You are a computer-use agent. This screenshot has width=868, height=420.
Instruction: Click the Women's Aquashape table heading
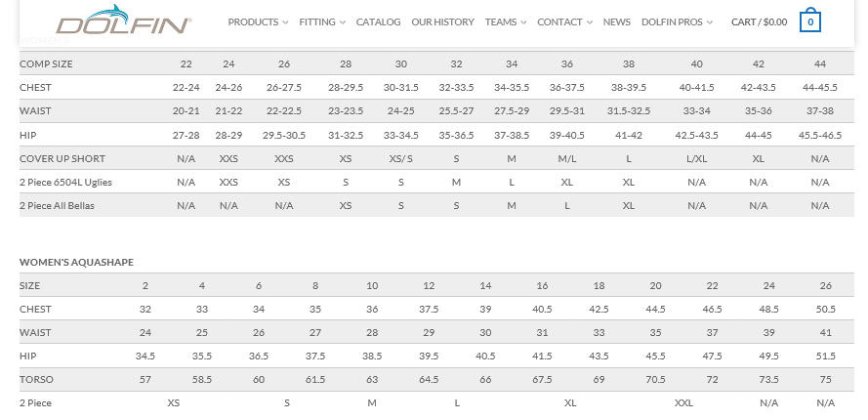pyautogui.click(x=76, y=262)
